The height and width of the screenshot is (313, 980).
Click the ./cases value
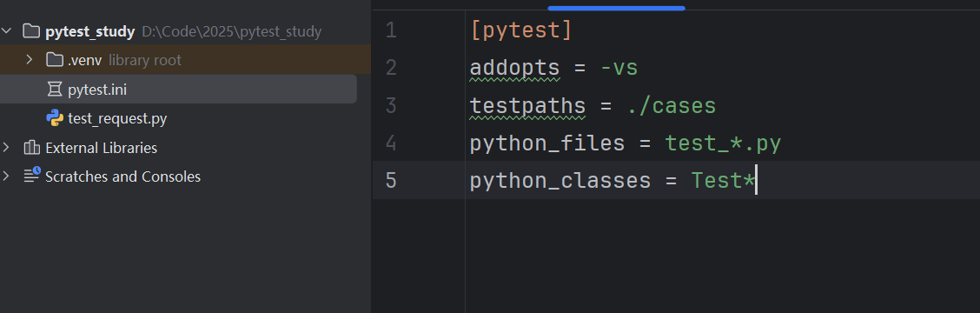[x=671, y=106]
